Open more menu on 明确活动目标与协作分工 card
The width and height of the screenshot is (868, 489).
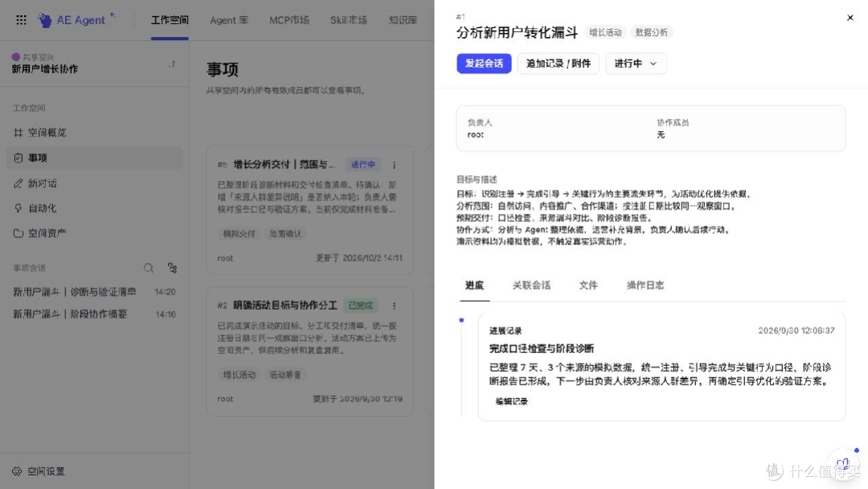coord(394,306)
